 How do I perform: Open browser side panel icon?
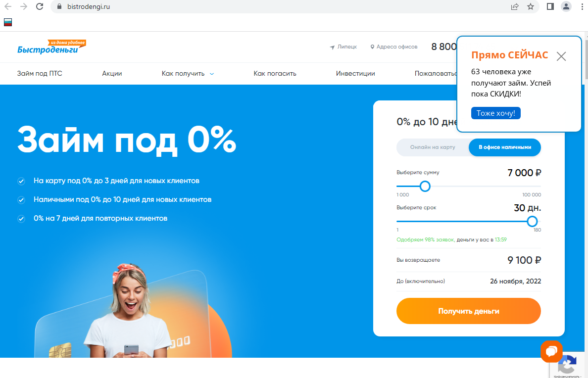550,6
